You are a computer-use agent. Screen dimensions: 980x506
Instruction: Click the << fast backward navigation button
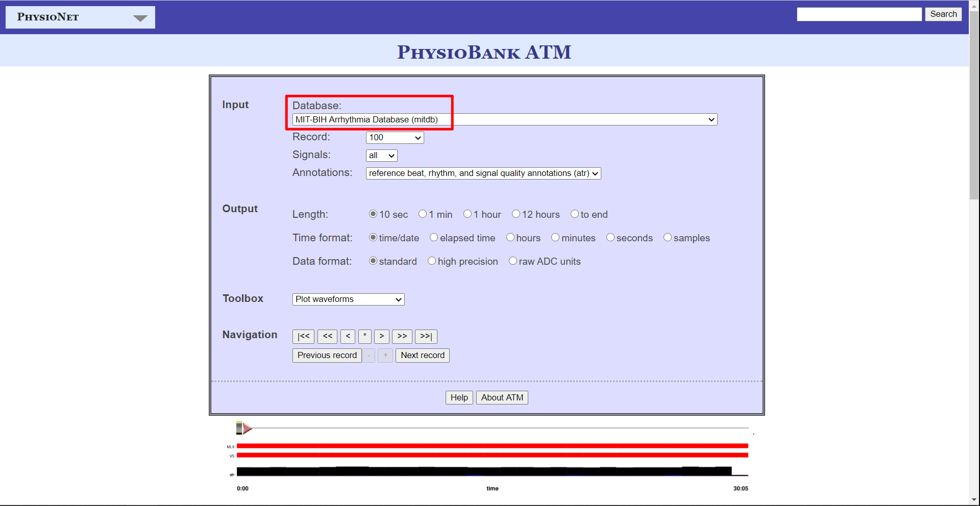click(327, 336)
